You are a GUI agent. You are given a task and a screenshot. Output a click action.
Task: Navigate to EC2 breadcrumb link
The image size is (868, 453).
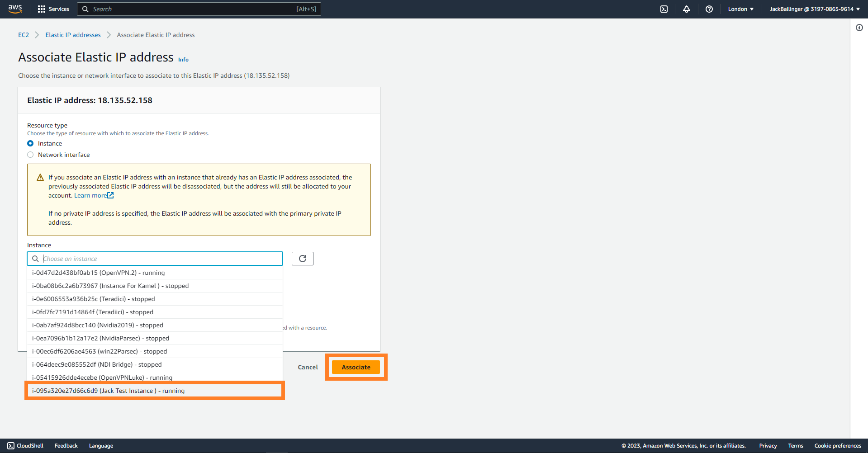(24, 35)
